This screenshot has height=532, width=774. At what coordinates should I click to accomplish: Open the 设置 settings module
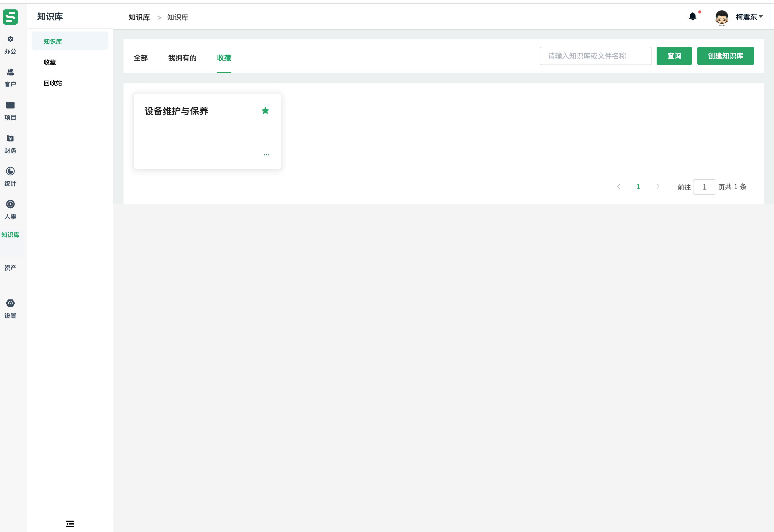[10, 309]
